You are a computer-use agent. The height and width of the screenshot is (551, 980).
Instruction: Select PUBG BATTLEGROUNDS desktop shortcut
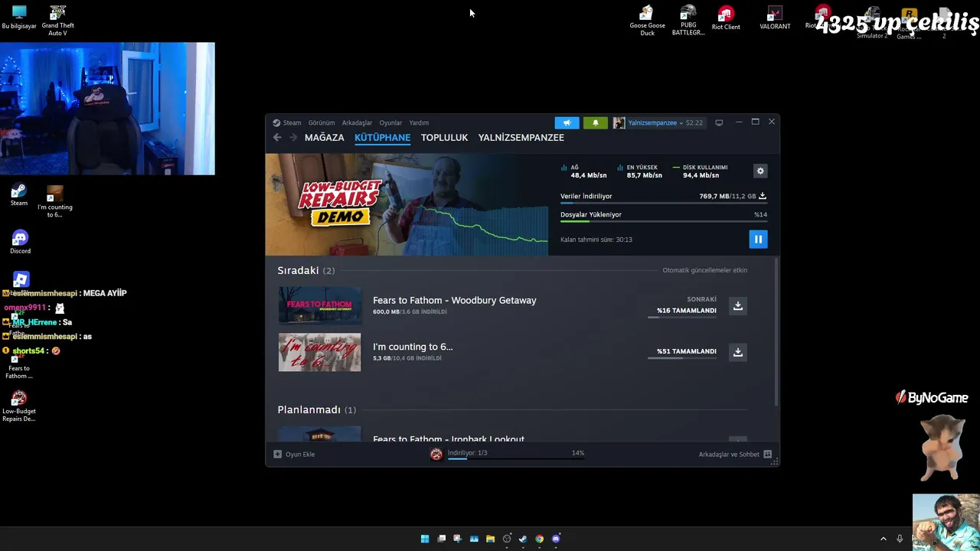click(688, 21)
